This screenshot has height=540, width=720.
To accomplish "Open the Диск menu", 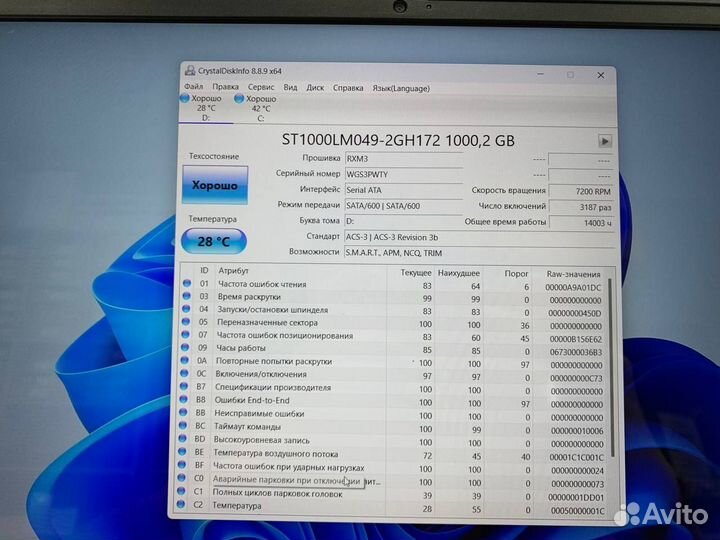I will point(315,87).
